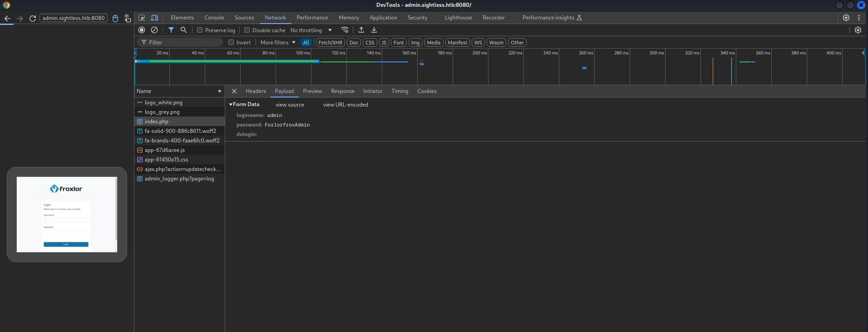The width and height of the screenshot is (868, 332).
Task: Select the ajax.php?action=updatecheck request
Action: click(179, 169)
